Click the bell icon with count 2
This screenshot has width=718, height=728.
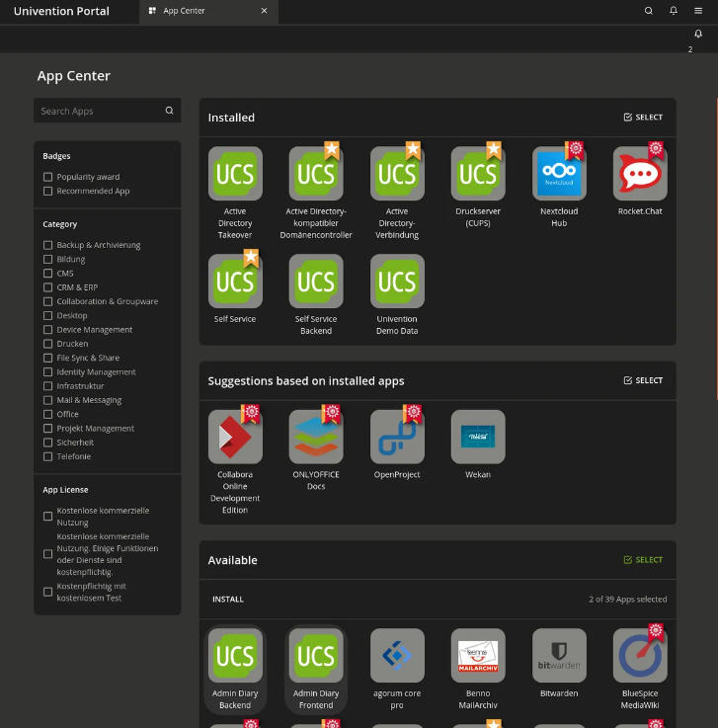click(697, 34)
